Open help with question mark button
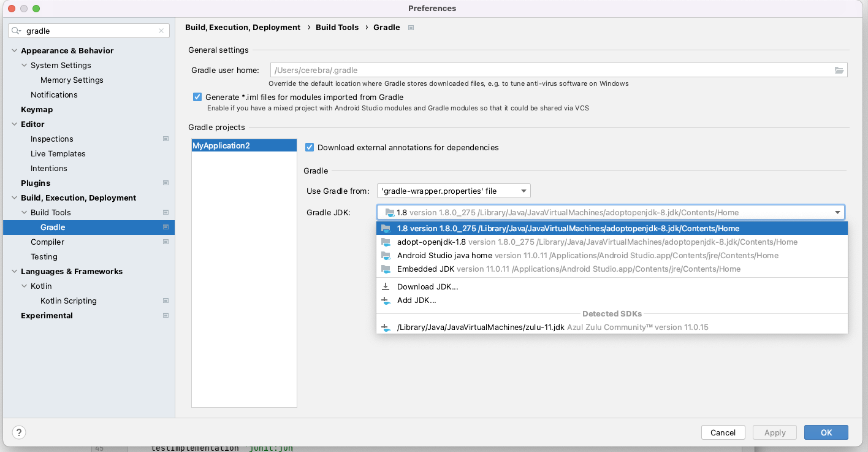Image resolution: width=868 pixels, height=452 pixels. 19,432
